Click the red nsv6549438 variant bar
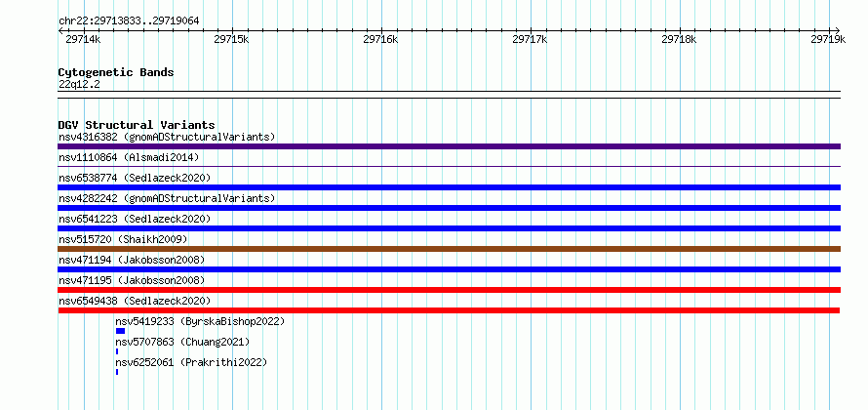 click(x=449, y=310)
